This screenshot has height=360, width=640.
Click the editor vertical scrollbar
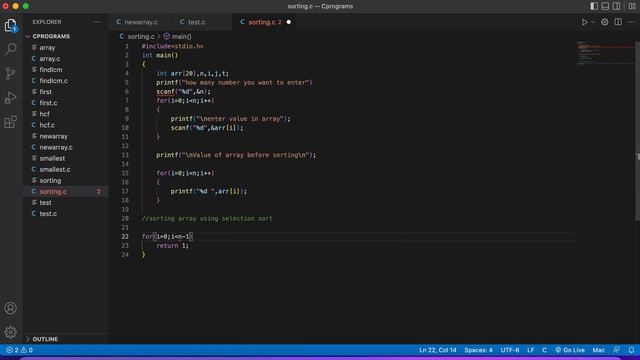click(x=638, y=131)
